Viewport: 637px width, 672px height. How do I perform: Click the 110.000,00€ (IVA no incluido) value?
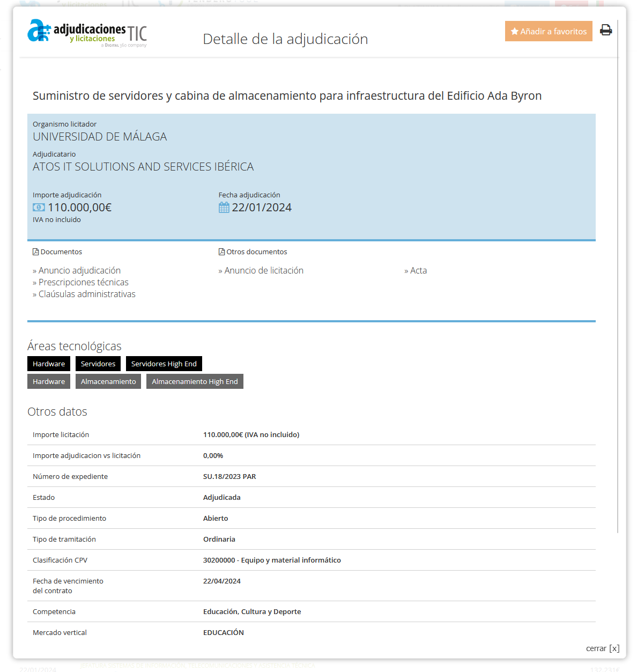click(x=251, y=434)
